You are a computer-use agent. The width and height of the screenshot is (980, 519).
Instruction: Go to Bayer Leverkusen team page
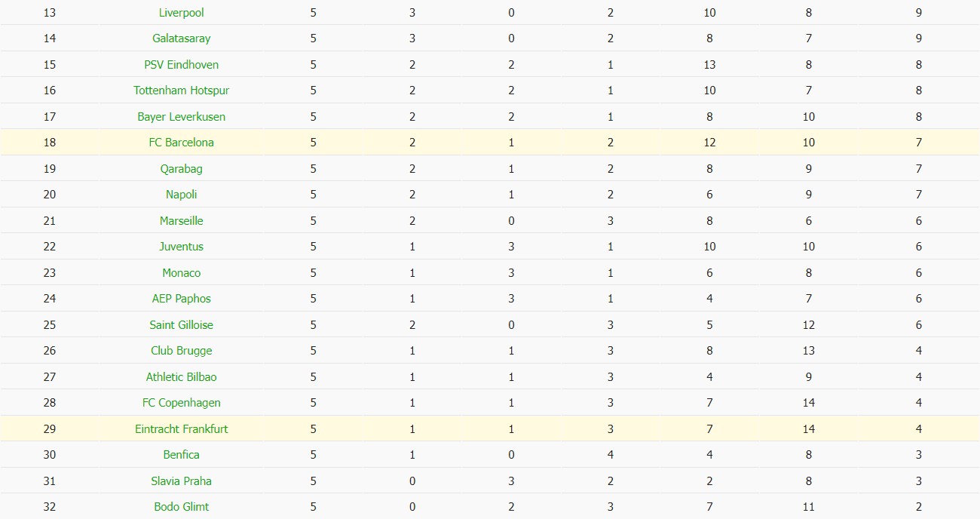pyautogui.click(x=182, y=117)
